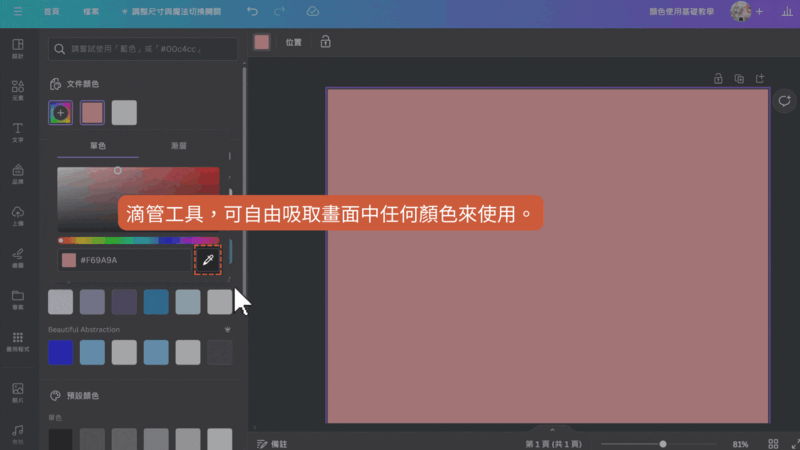
Task: Open the hamburger main menu
Action: click(17, 12)
